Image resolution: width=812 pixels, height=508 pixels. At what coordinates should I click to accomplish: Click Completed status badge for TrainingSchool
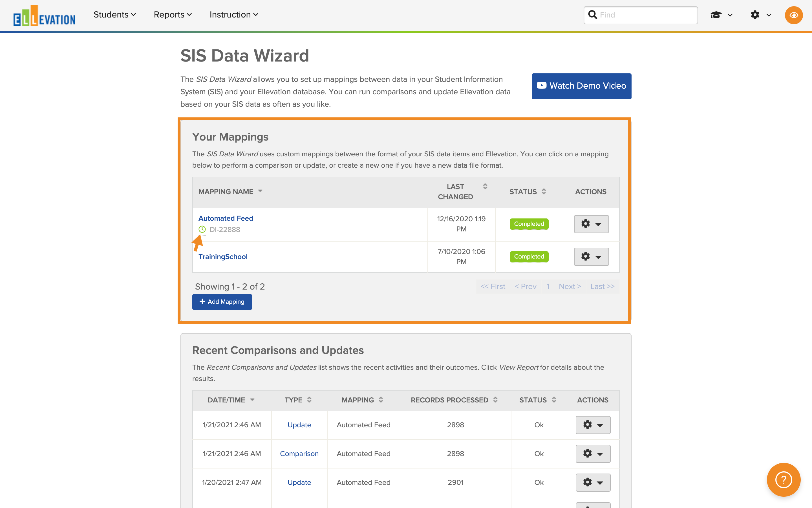(x=529, y=257)
